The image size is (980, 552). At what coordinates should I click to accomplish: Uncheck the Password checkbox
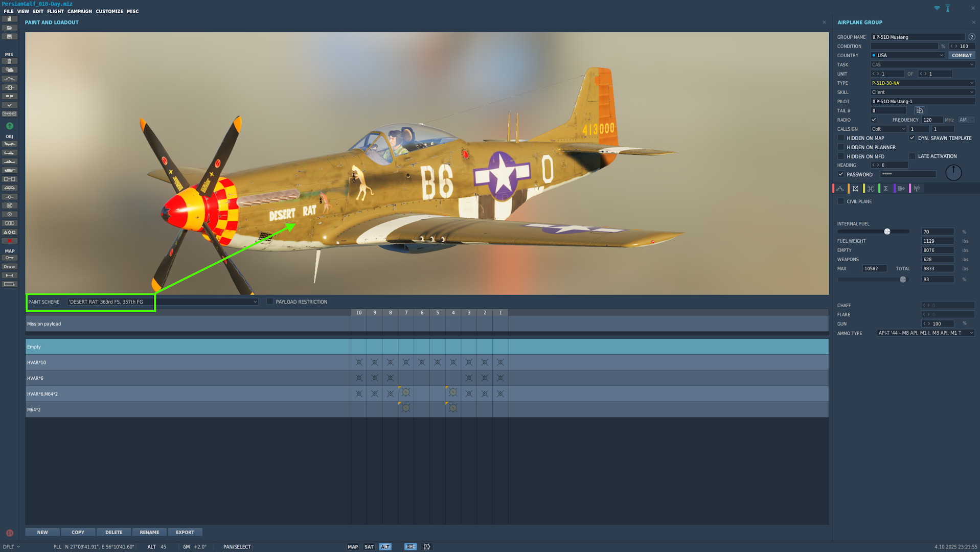point(841,174)
